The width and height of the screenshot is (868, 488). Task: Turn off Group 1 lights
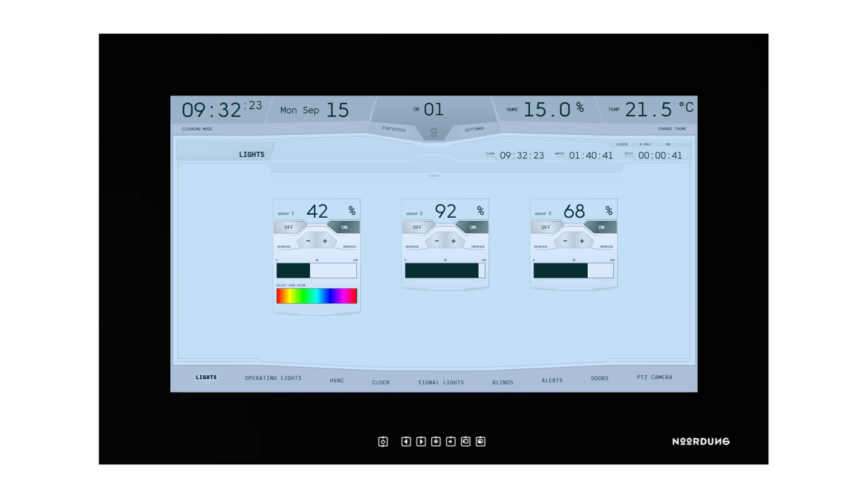click(x=289, y=227)
